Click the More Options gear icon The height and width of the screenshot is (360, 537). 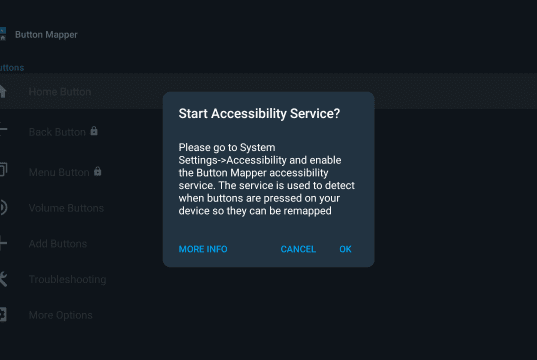tap(3, 314)
